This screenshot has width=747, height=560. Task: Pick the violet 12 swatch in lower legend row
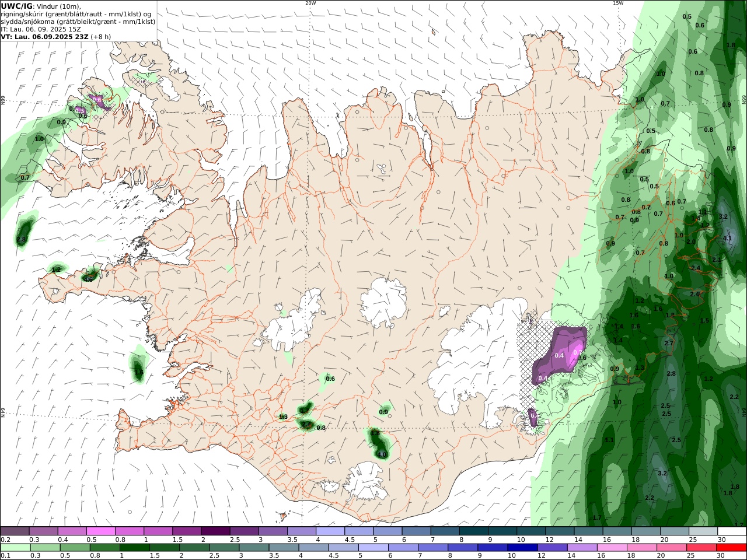pyautogui.click(x=553, y=548)
